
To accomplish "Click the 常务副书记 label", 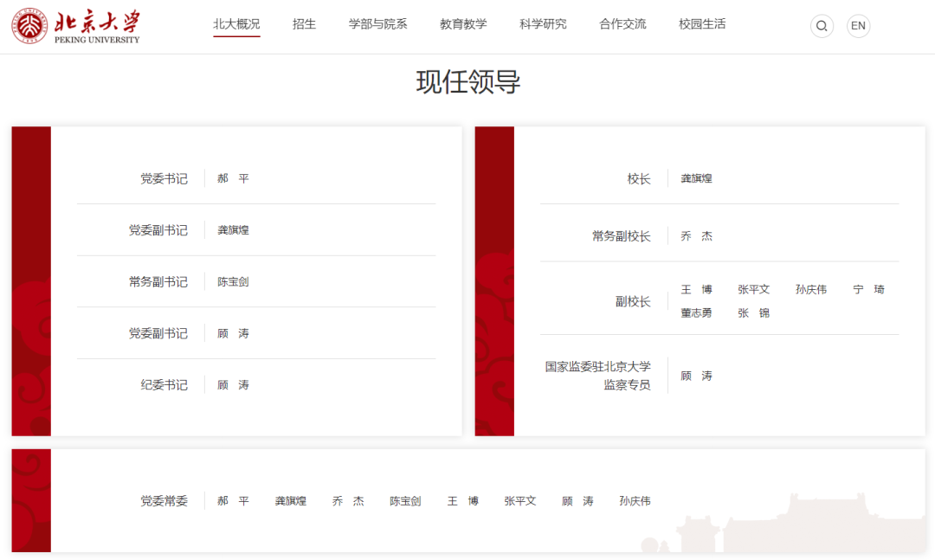I will (x=158, y=281).
